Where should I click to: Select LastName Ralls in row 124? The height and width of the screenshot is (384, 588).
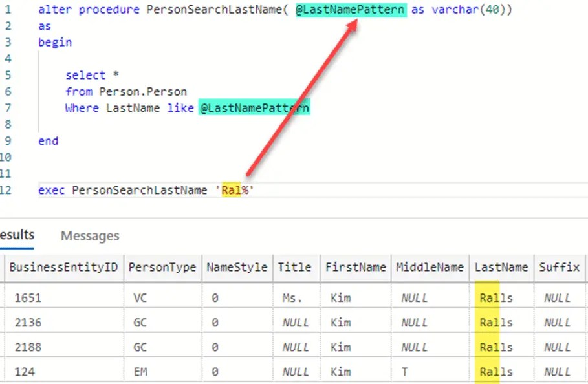pyautogui.click(x=501, y=372)
